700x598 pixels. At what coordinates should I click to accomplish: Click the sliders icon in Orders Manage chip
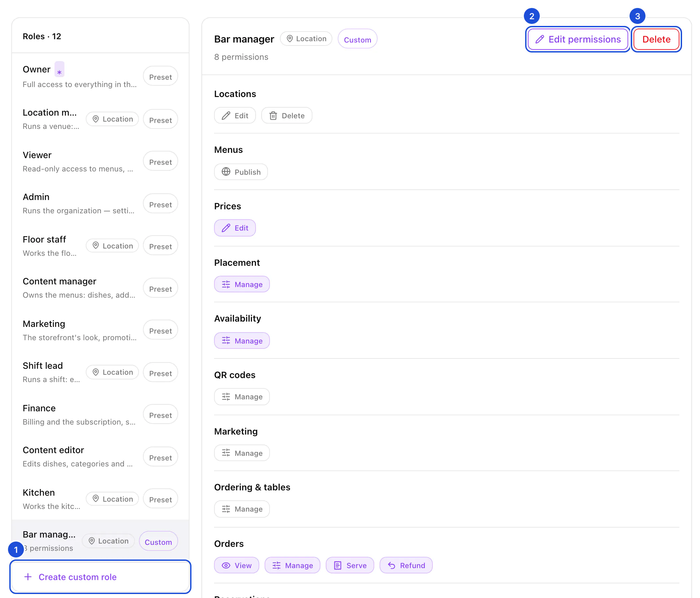[x=276, y=565]
